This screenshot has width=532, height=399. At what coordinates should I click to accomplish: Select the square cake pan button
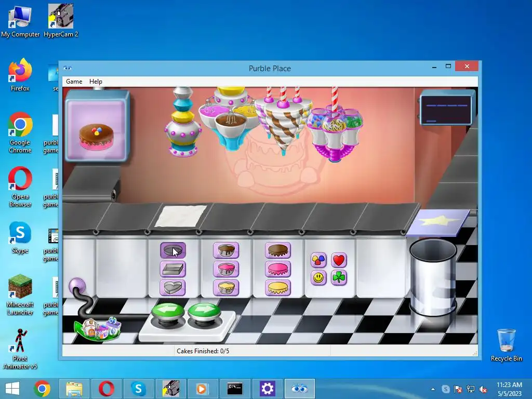point(172,270)
